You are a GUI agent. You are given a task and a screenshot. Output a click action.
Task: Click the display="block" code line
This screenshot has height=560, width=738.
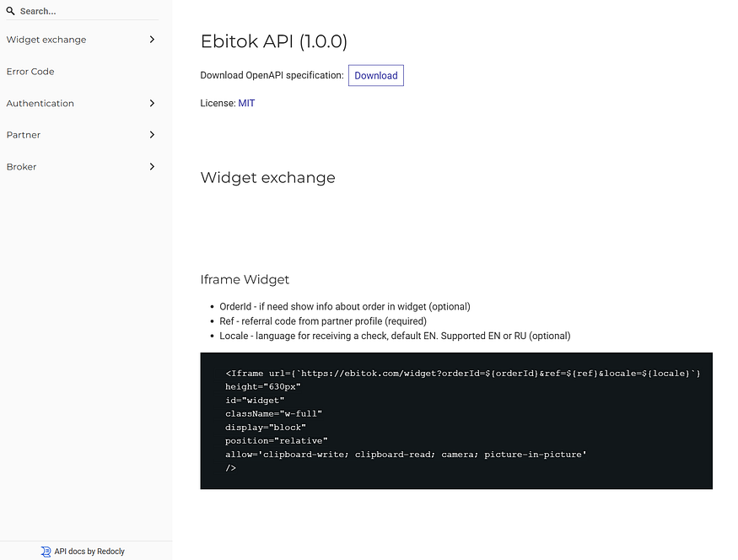(266, 428)
